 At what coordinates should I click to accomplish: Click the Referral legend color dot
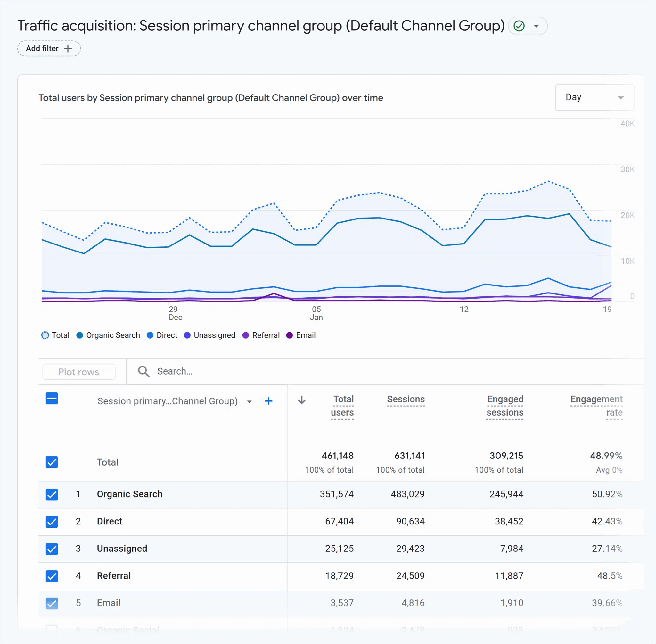245,335
